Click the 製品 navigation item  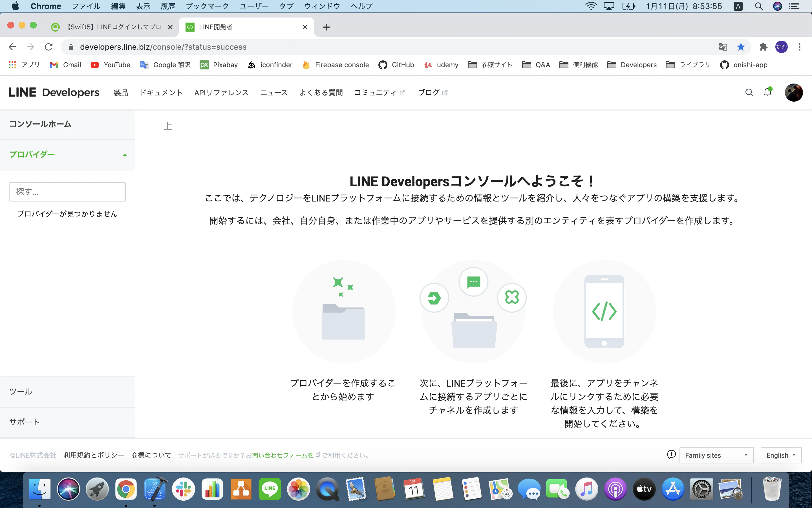[x=121, y=92]
